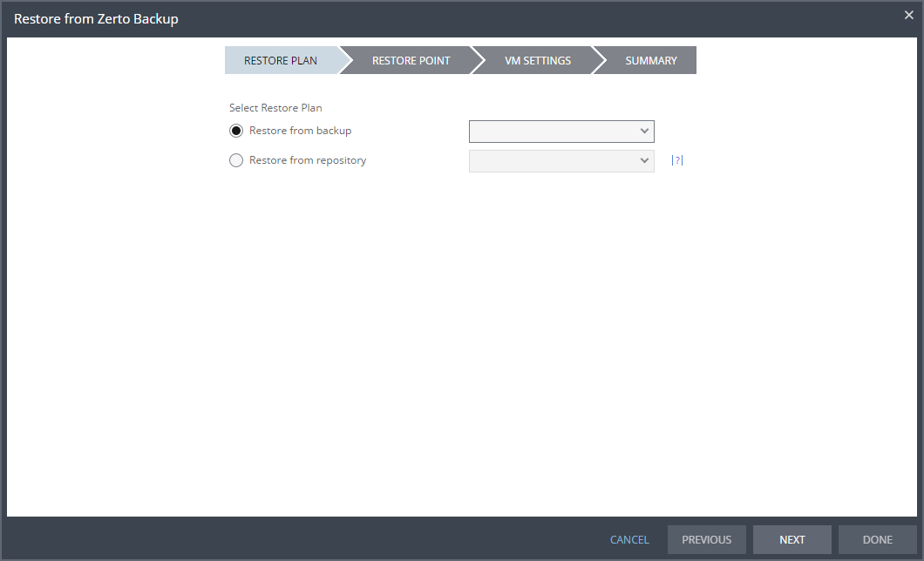Click the Previous button
Screen dimensions: 924x561
(x=707, y=540)
